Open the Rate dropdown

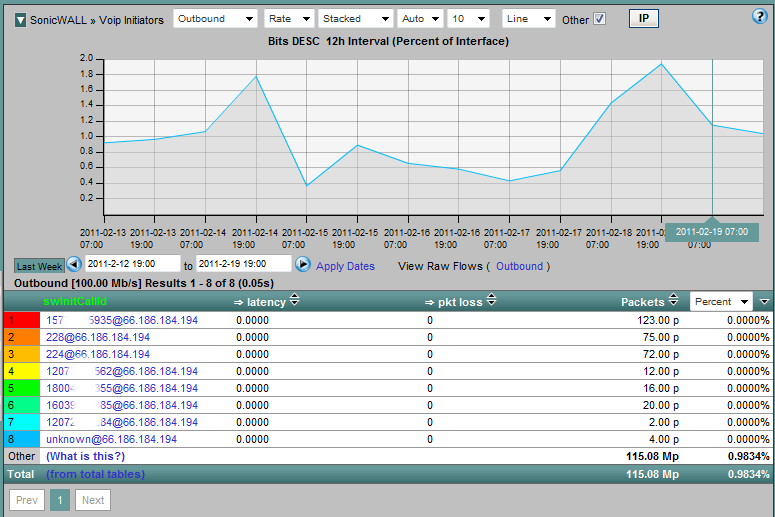tap(288, 19)
